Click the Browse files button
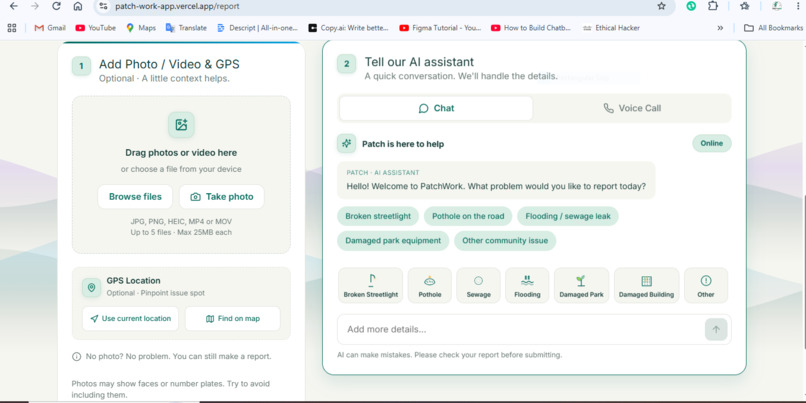The height and width of the screenshot is (403, 806). coord(135,197)
